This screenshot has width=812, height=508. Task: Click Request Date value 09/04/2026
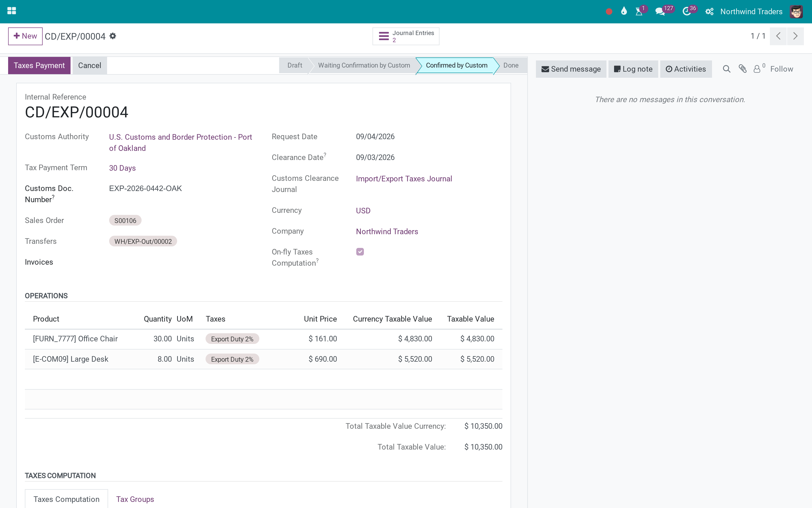pos(375,136)
